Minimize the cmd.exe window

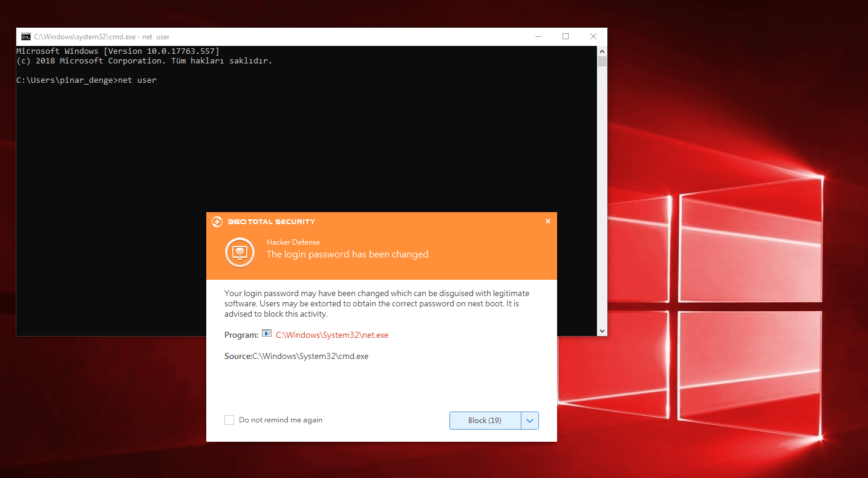(538, 37)
